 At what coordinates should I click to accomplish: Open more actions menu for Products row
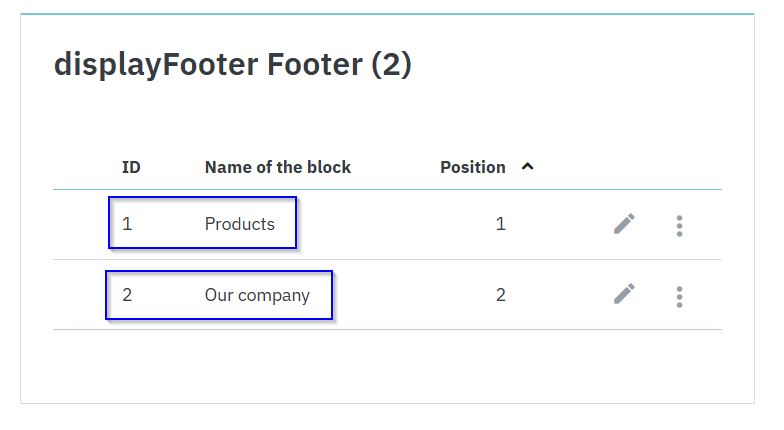coord(679,226)
